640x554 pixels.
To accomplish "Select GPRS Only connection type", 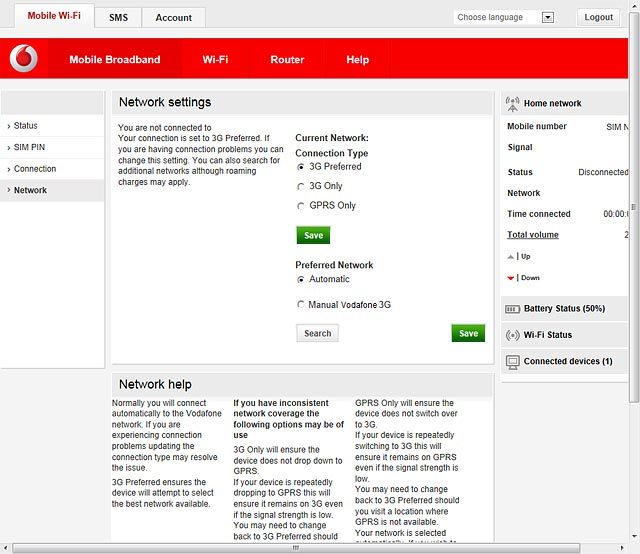I will pyautogui.click(x=301, y=206).
